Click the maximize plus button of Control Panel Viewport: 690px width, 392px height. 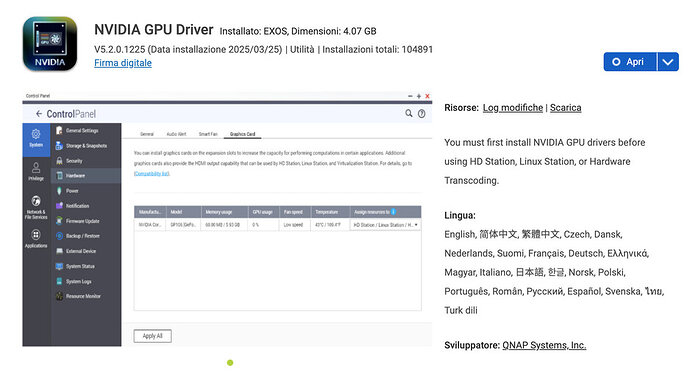tap(418, 96)
